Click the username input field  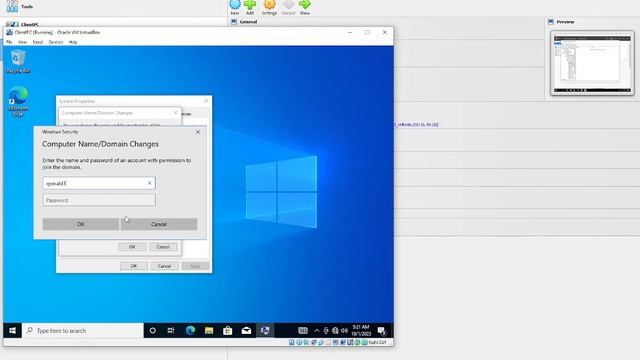(99, 183)
